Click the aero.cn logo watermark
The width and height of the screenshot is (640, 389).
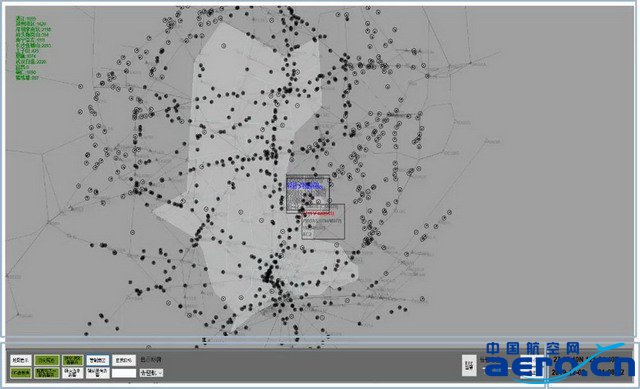click(x=559, y=362)
